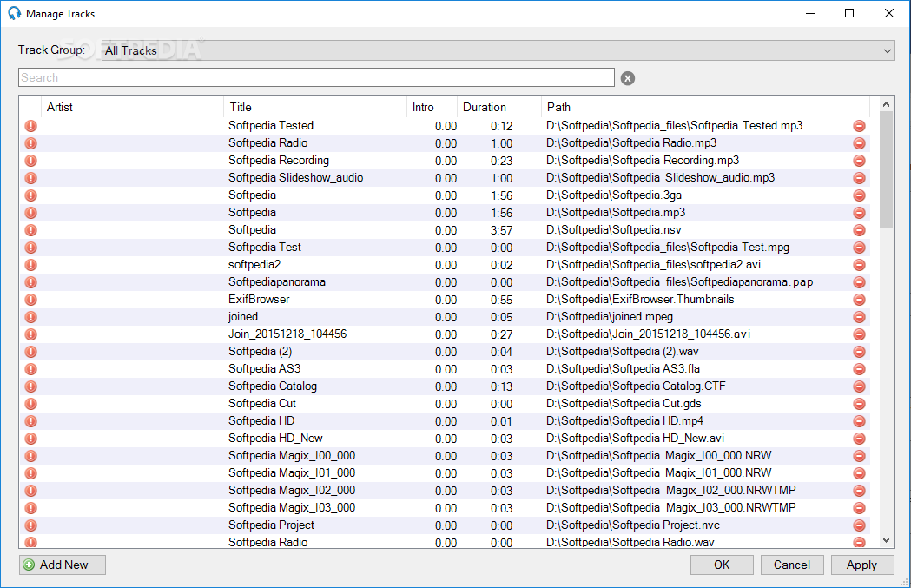Remove the Softpedia Project.nvc track
The height and width of the screenshot is (588, 911).
click(859, 525)
